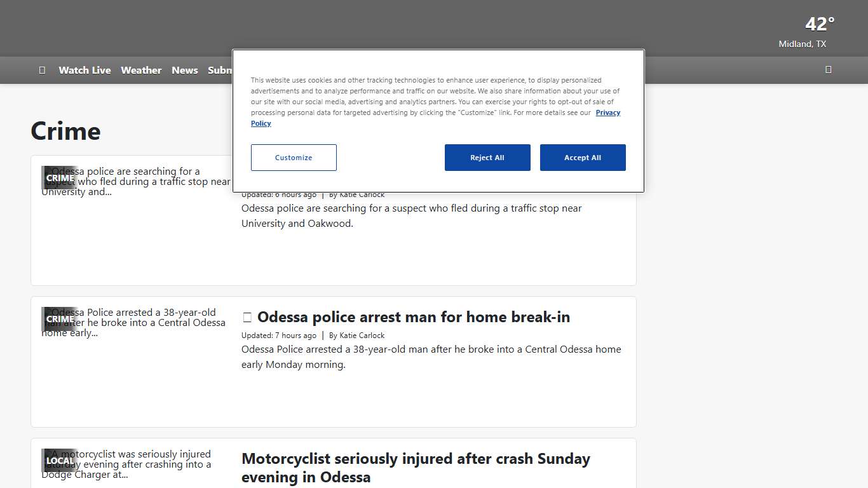Click the search icon in the navigation bar
Screen dimensions: 868x488
828,70
